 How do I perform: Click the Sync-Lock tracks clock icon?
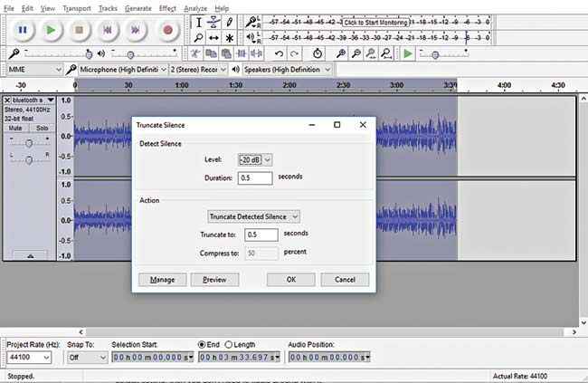[318, 53]
